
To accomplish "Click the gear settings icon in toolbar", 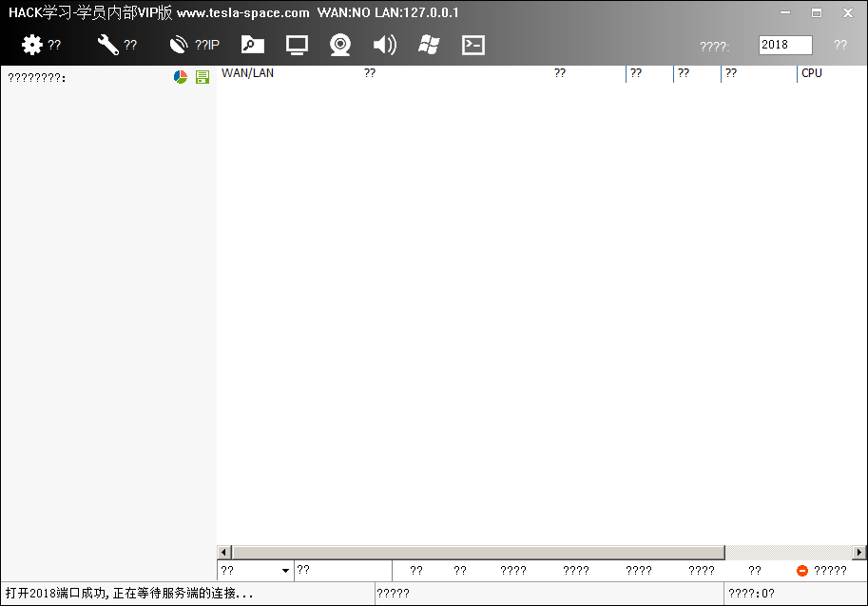I will click(x=32, y=45).
